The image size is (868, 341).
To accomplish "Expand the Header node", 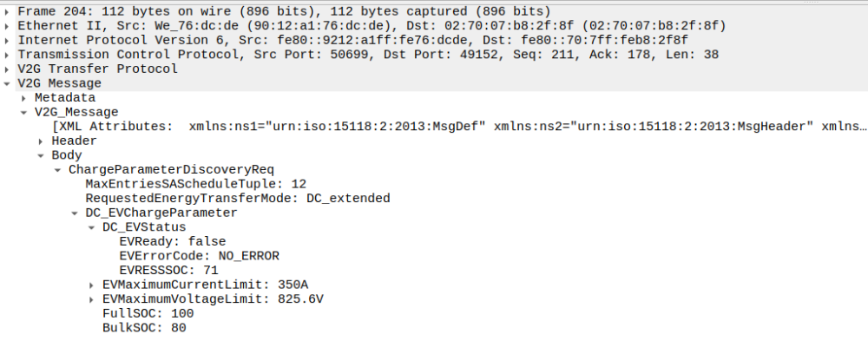I will coord(41,141).
